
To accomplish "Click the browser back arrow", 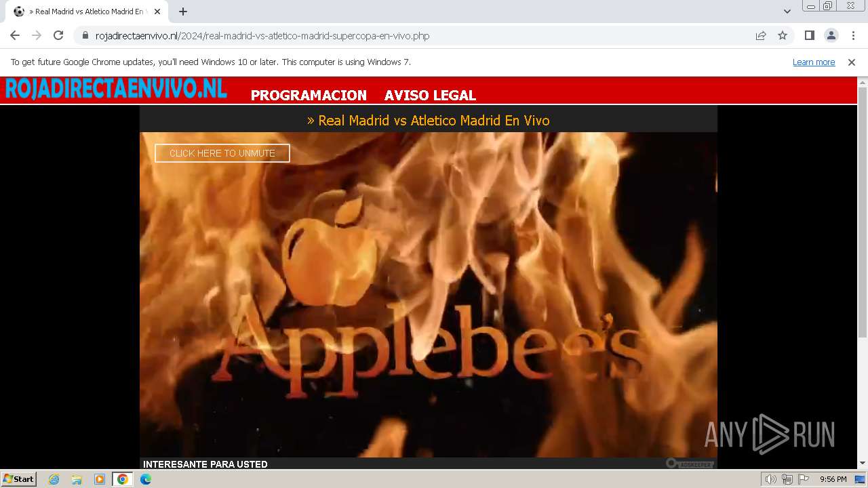I will coord(15,36).
